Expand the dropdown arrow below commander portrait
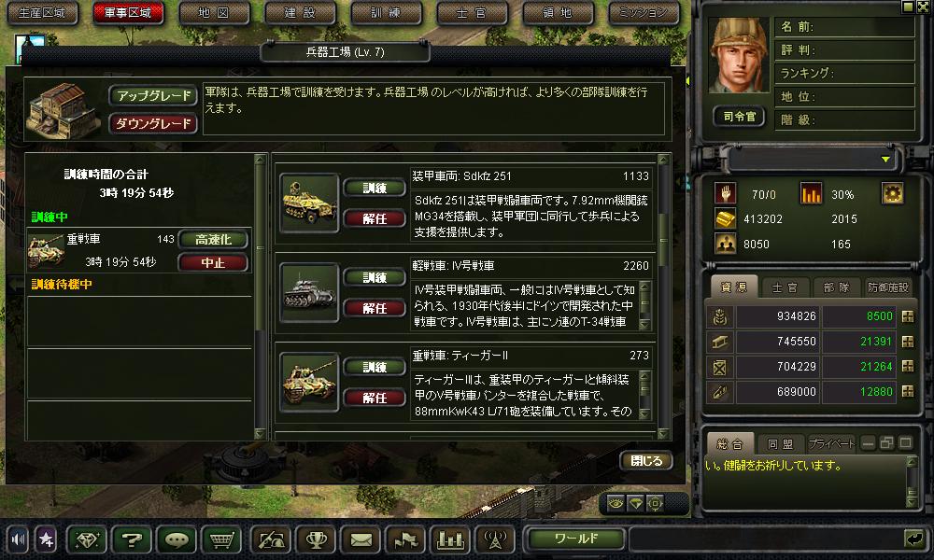 (885, 159)
